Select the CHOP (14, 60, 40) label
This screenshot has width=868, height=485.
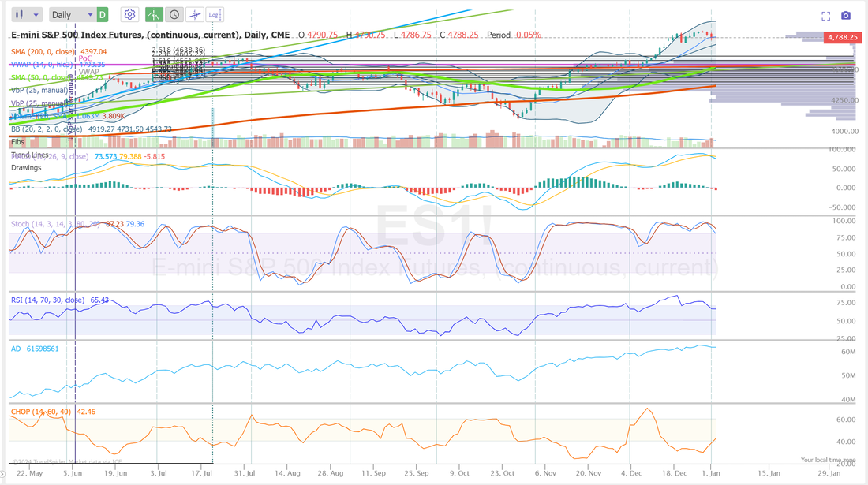(41, 412)
